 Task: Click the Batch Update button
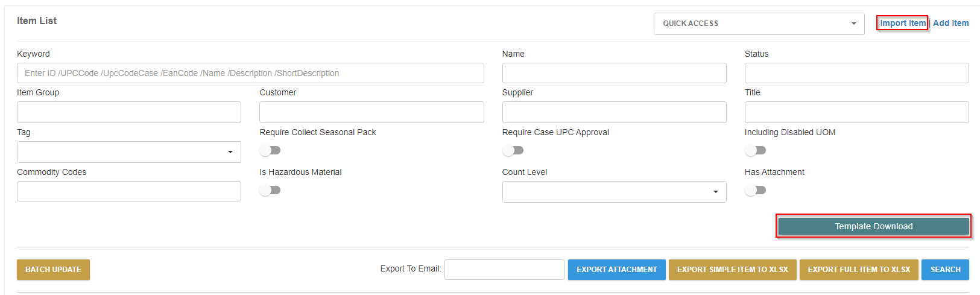coord(53,270)
